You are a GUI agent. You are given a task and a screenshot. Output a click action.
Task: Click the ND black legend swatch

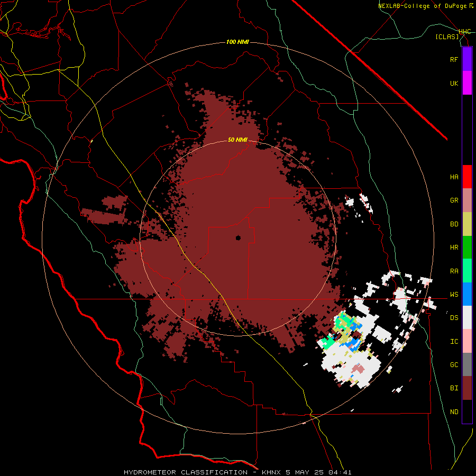click(467, 411)
